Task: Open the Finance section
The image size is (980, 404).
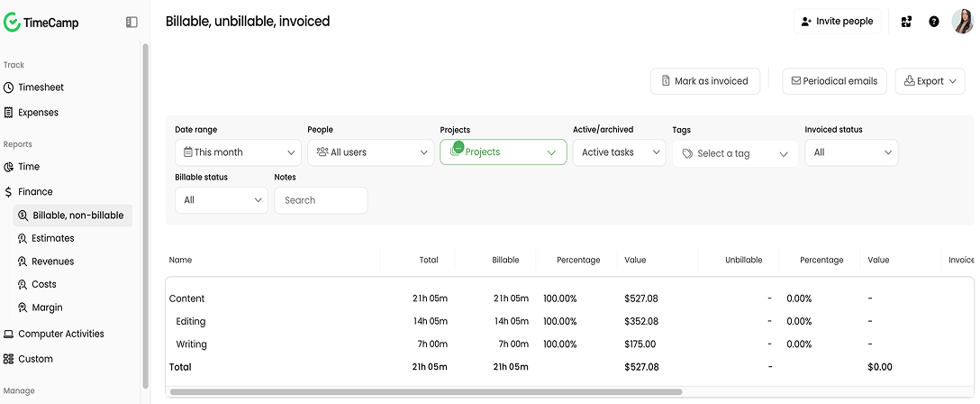Action: coord(35,192)
